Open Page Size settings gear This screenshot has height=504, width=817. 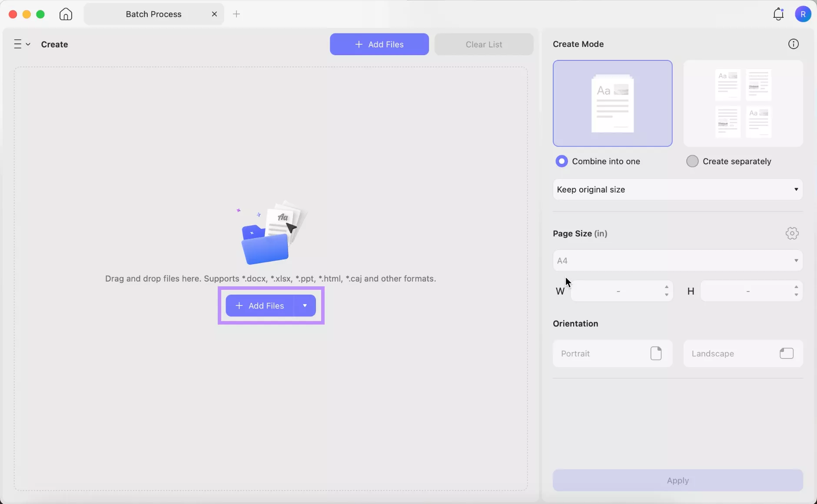coord(792,233)
